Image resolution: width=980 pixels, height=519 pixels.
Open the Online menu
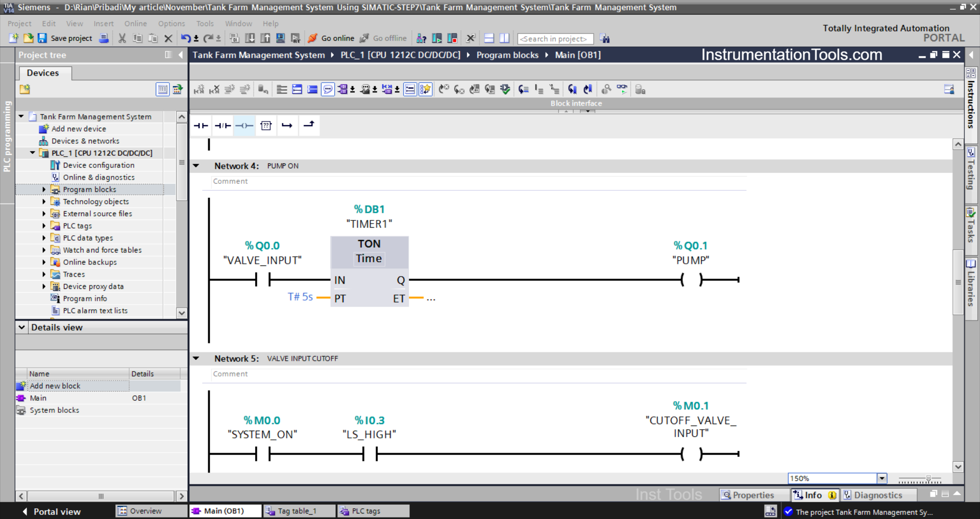coord(135,23)
